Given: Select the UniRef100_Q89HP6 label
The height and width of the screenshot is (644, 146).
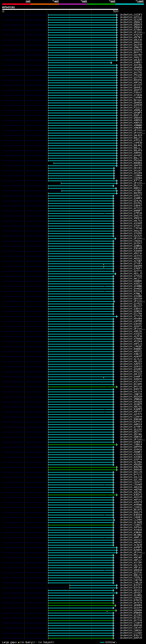Looking at the screenshot, I should coord(131,605).
